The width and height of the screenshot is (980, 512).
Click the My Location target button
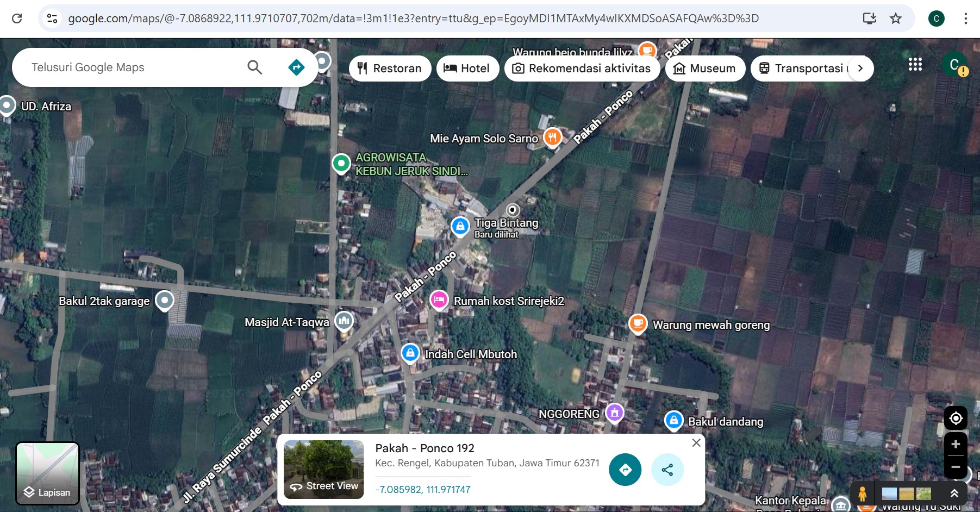point(955,418)
